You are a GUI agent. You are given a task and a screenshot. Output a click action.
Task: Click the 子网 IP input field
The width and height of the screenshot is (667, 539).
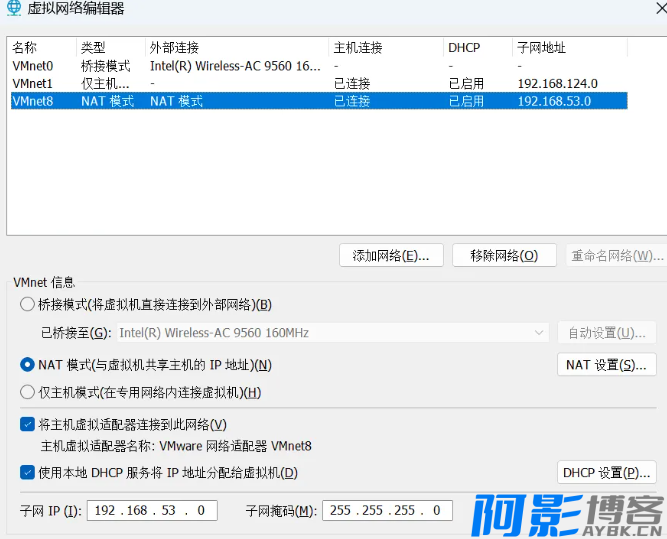point(150,511)
